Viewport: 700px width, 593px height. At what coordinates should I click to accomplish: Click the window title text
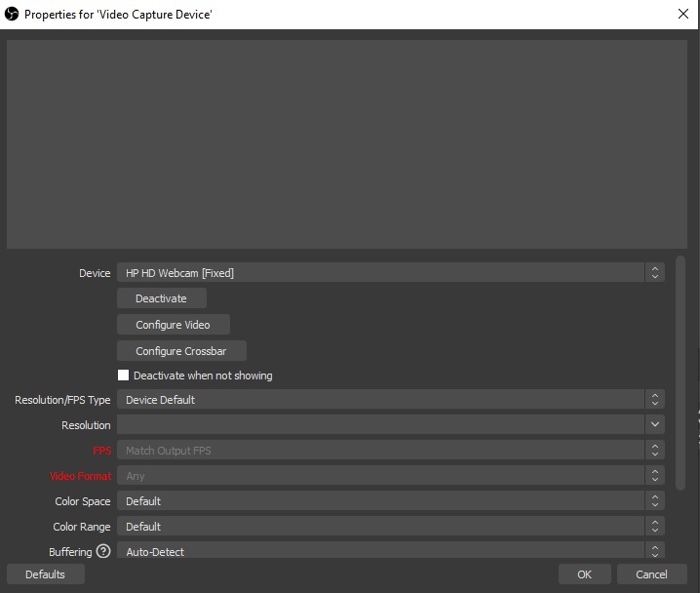(x=118, y=15)
